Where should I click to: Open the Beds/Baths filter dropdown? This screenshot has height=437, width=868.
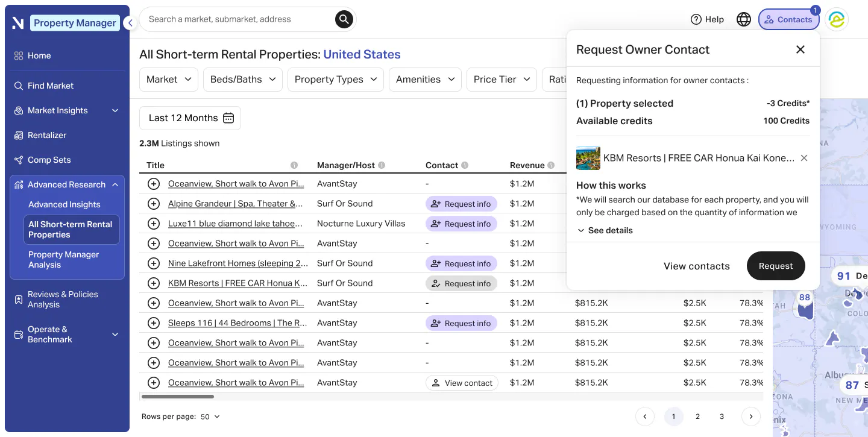[243, 80]
